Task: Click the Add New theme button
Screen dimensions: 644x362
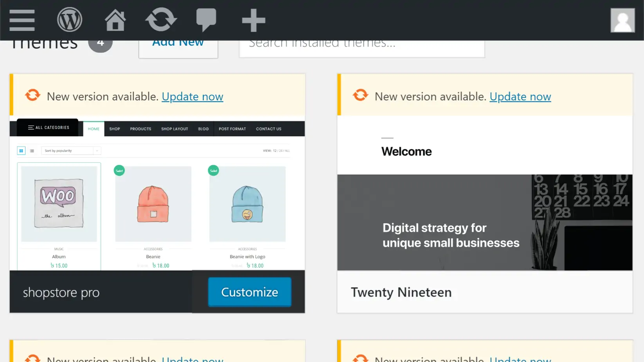Action: pyautogui.click(x=178, y=49)
